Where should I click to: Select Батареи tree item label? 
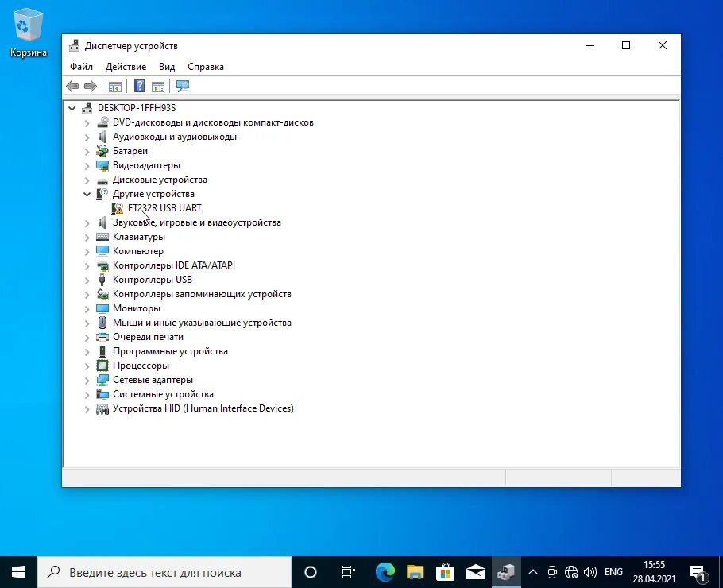pyautogui.click(x=130, y=151)
